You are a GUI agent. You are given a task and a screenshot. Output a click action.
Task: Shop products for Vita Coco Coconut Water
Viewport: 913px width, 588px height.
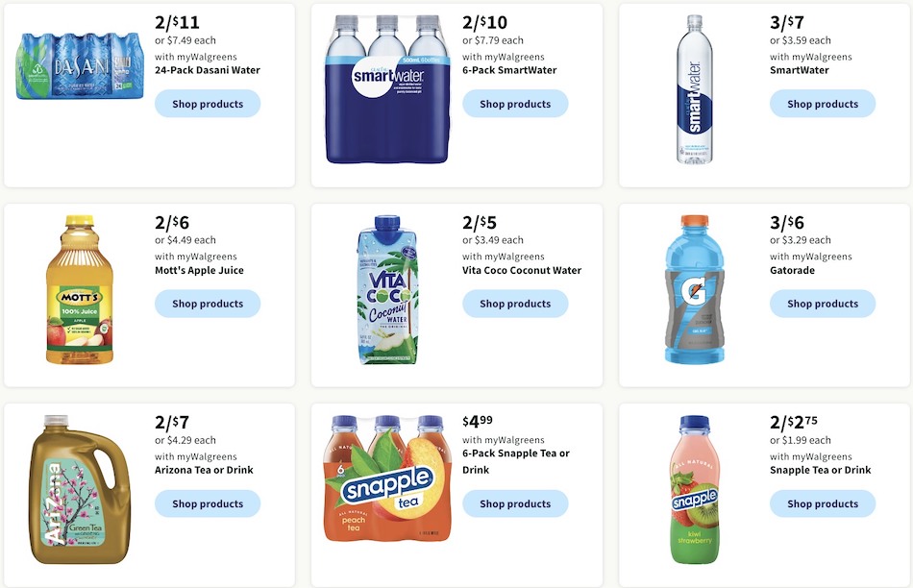(515, 304)
